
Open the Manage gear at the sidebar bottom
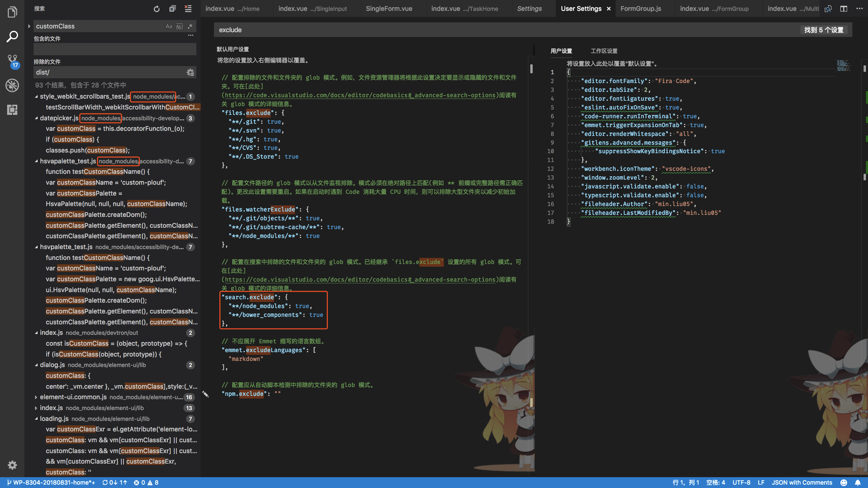pyautogui.click(x=12, y=465)
